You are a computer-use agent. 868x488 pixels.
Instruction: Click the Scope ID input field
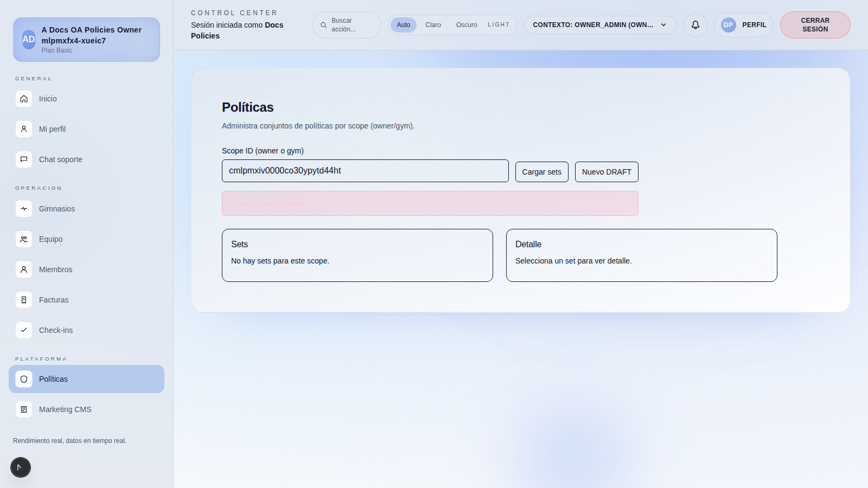(365, 170)
